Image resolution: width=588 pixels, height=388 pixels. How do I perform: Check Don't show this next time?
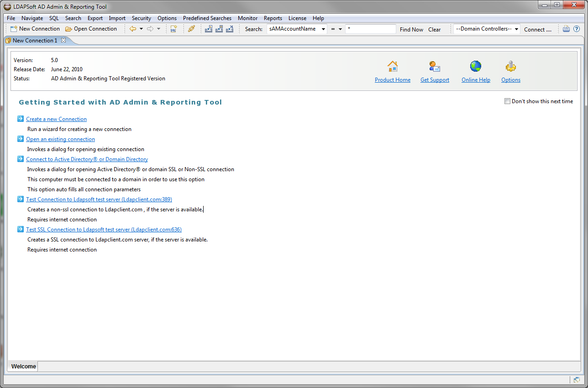pos(507,101)
